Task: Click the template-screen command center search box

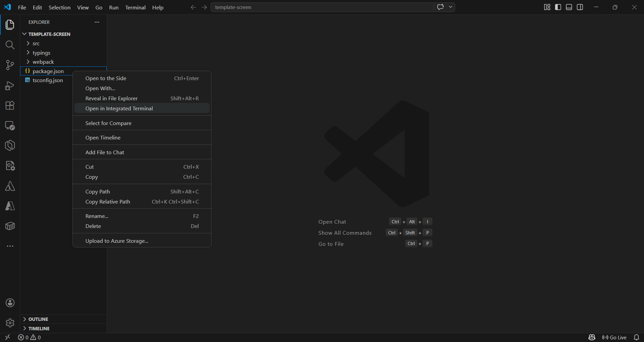Action: pyautogui.click(x=322, y=7)
